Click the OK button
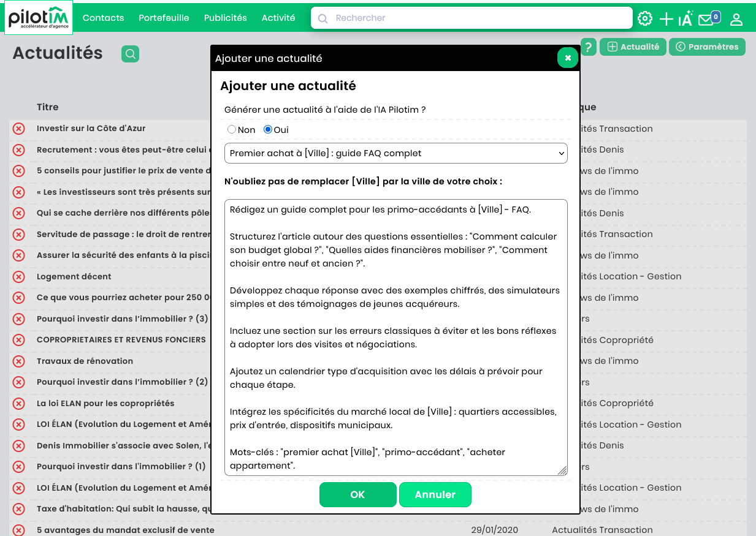Viewport: 756px width, 536px height. tap(357, 495)
